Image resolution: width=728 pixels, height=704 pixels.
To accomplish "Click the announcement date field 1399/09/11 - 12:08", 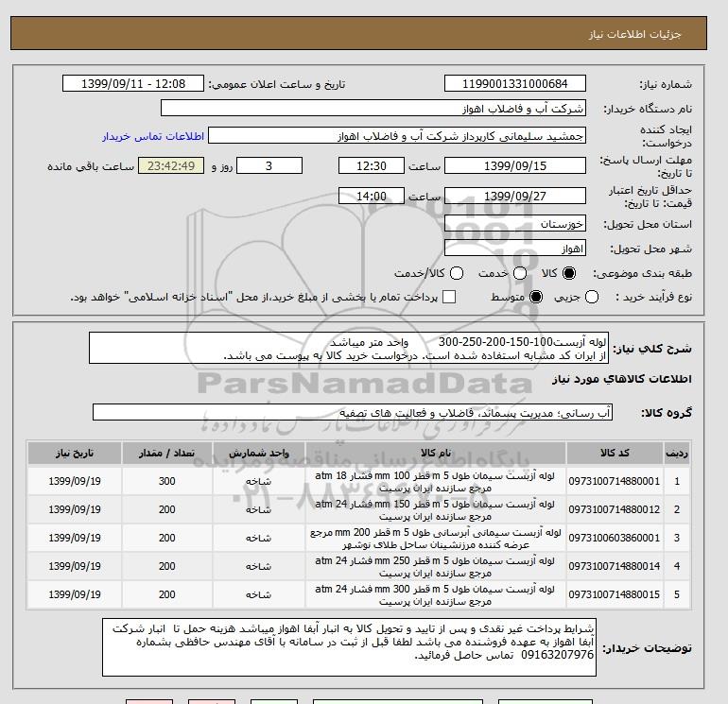I will 133,84.
